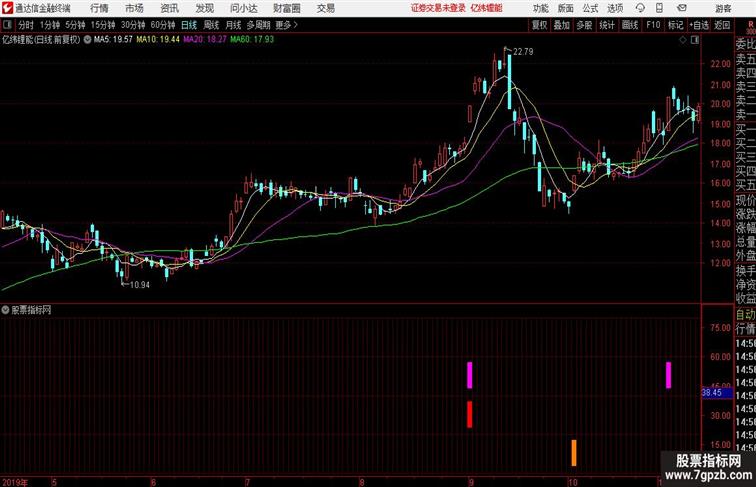Switch to the 15分钟 period tab
756x487 pixels.
(x=103, y=25)
